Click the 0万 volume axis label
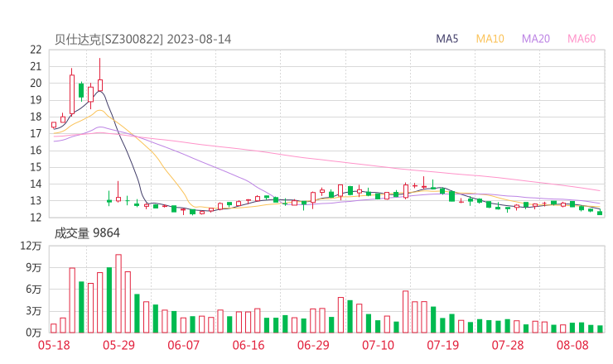 [34, 333]
